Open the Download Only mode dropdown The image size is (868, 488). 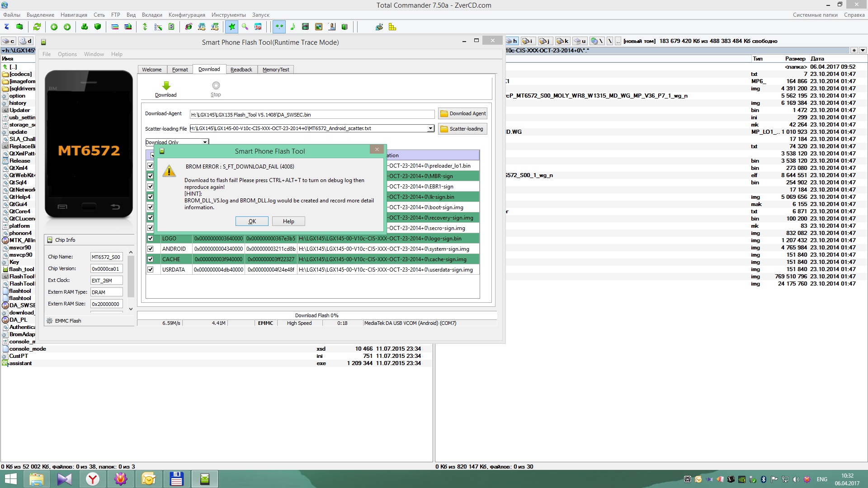205,142
